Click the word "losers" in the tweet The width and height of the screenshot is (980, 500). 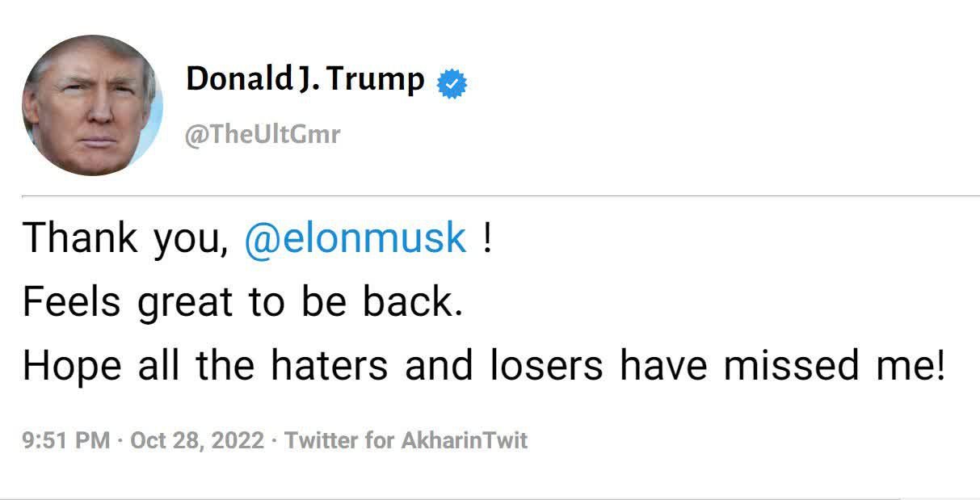(547, 367)
